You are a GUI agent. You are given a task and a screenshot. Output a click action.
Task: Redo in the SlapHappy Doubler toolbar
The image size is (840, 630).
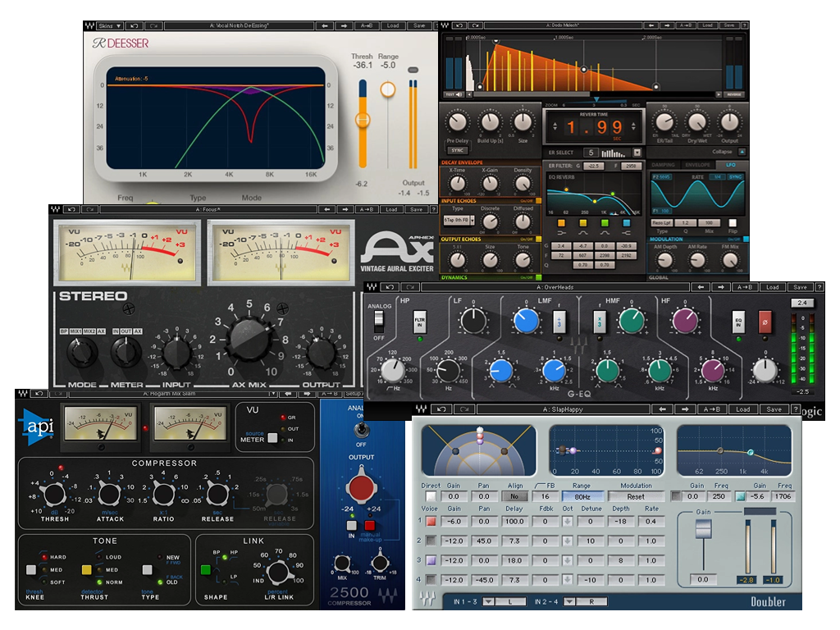464,409
